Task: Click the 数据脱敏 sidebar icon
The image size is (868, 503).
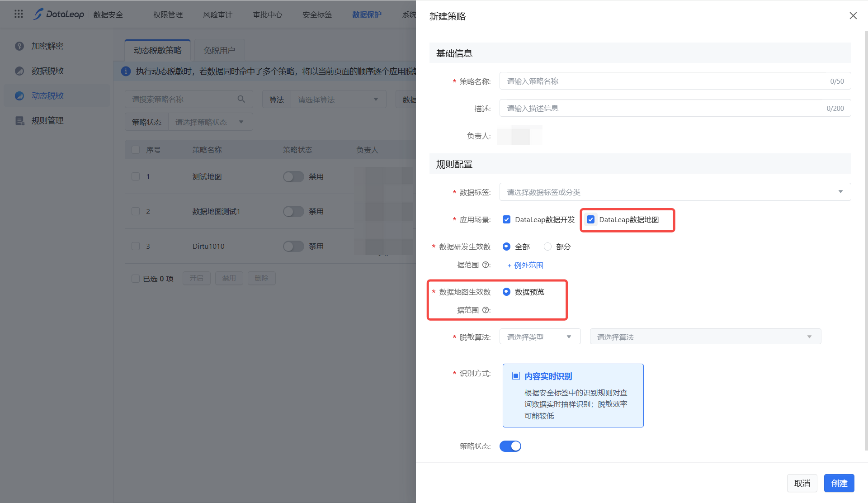Action: pos(19,71)
